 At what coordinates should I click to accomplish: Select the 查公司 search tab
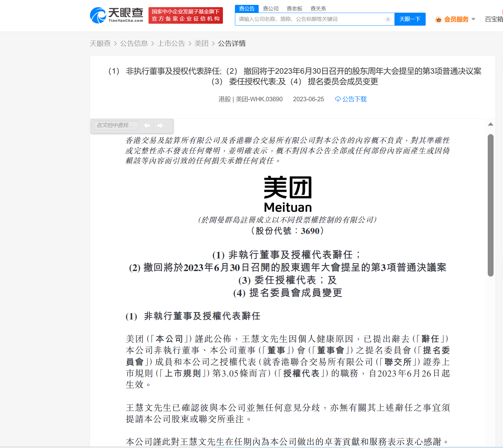(271, 8)
